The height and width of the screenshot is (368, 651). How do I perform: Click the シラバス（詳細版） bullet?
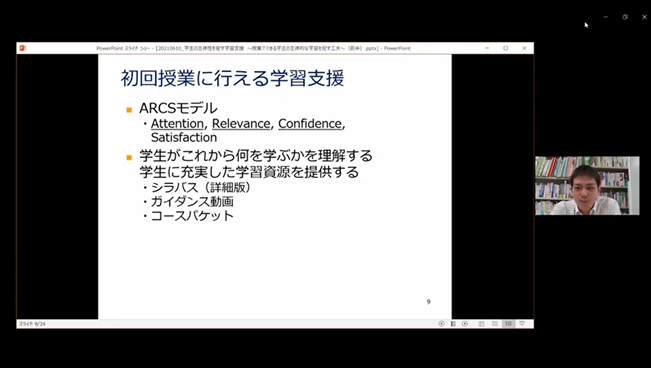[201, 188]
